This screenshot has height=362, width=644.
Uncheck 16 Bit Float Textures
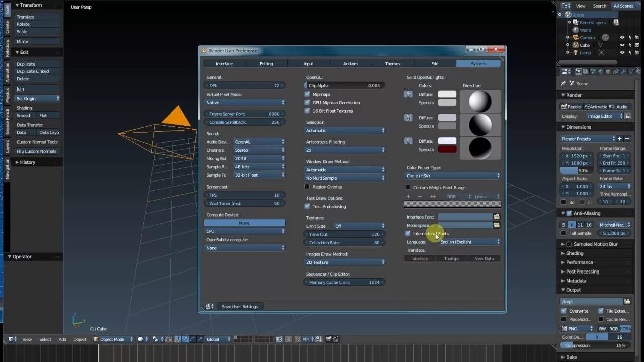pos(307,111)
